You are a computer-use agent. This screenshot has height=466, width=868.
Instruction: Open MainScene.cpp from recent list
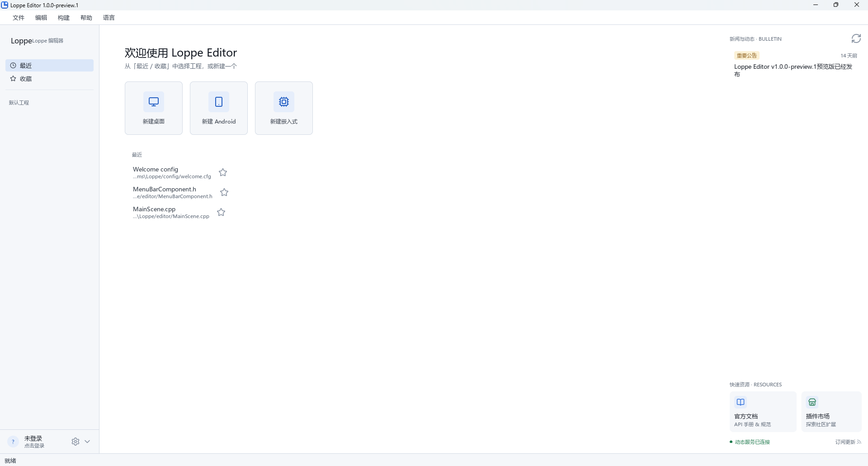pyautogui.click(x=171, y=212)
